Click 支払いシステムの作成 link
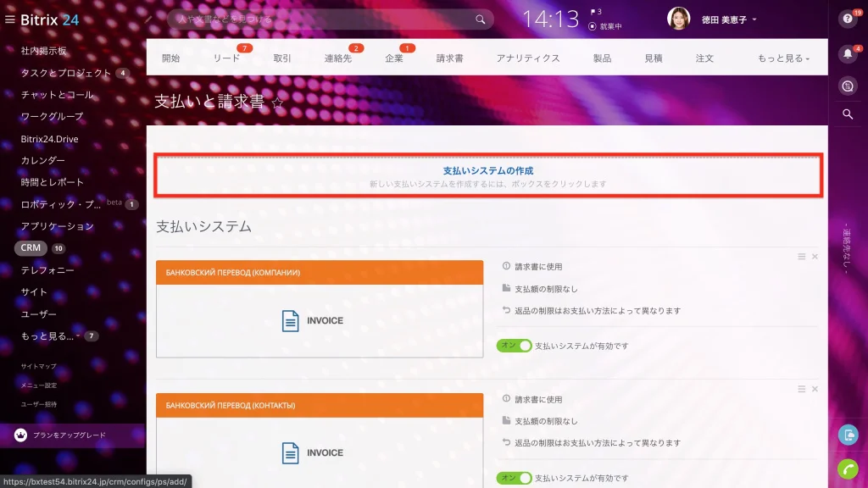The width and height of the screenshot is (868, 488). pyautogui.click(x=487, y=171)
